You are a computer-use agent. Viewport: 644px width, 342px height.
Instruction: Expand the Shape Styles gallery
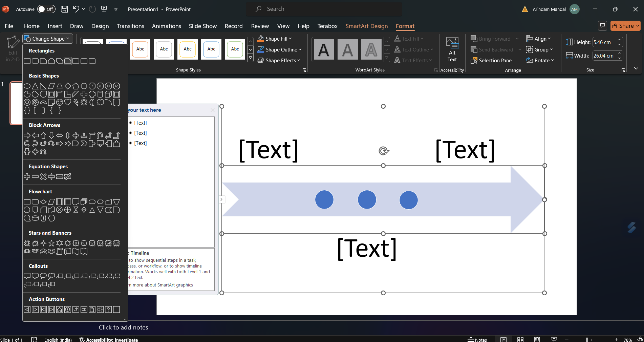coord(250,58)
